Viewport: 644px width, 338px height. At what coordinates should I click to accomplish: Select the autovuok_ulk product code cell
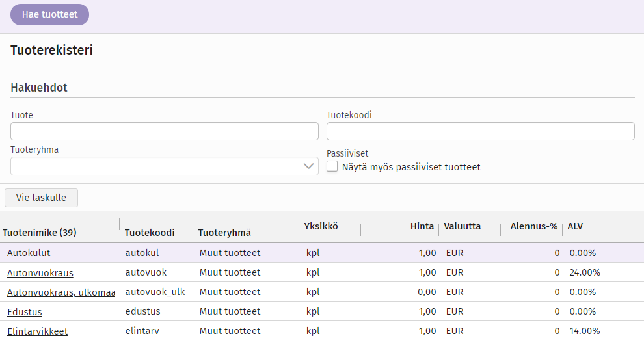pyautogui.click(x=155, y=292)
